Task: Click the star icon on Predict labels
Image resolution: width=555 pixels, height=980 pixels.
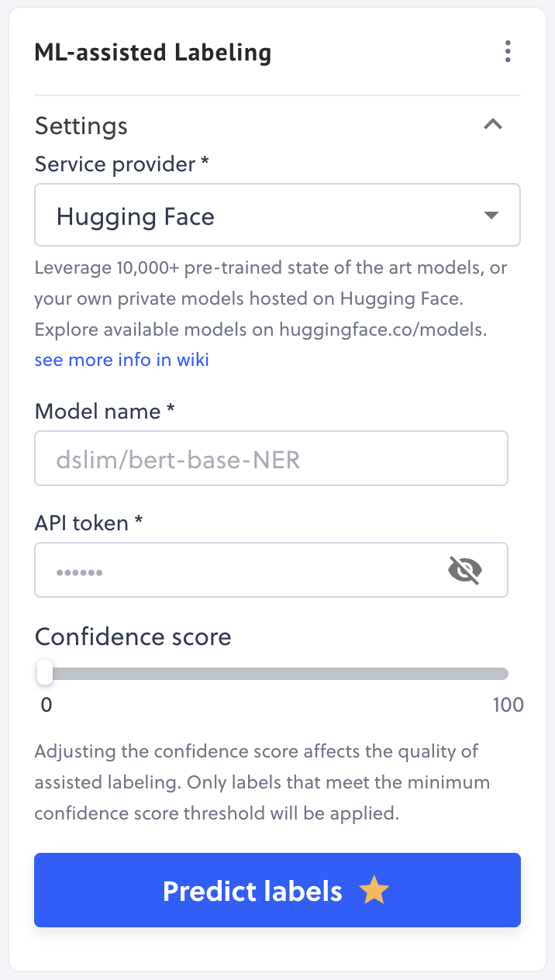Action: pos(374,891)
